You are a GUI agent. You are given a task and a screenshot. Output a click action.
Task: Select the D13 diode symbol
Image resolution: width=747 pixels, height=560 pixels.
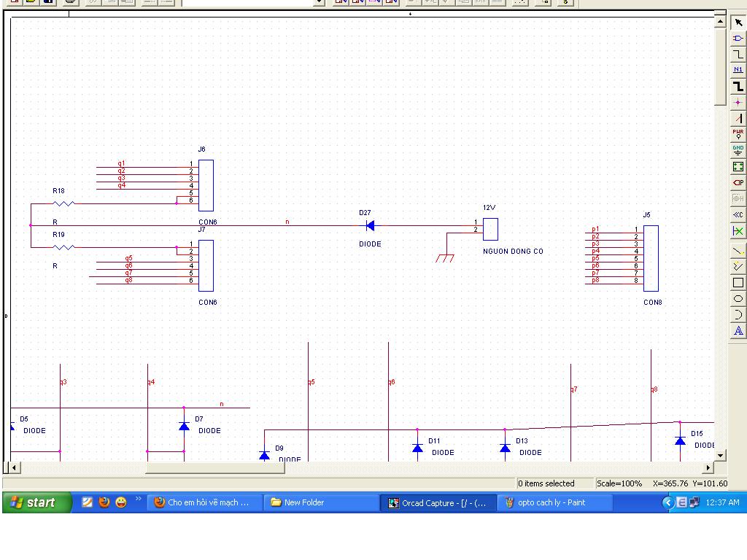pyautogui.click(x=505, y=448)
